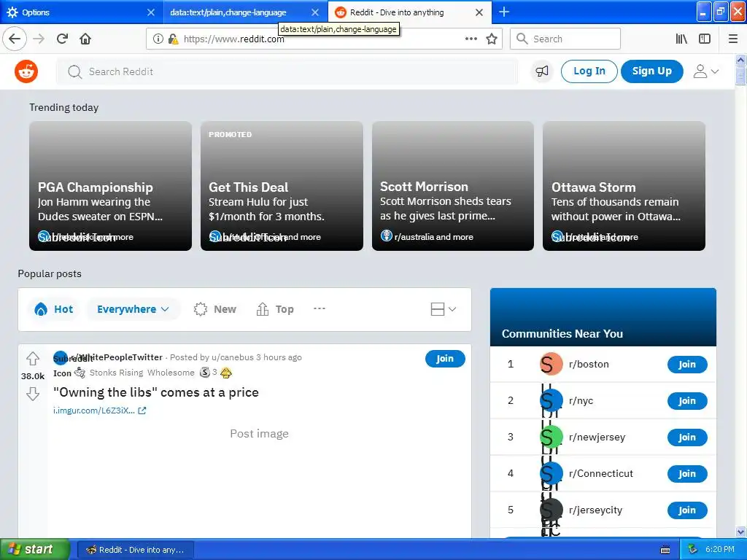Reload the page with refresh icon
Viewport: 747px width, 560px height.
tap(62, 39)
